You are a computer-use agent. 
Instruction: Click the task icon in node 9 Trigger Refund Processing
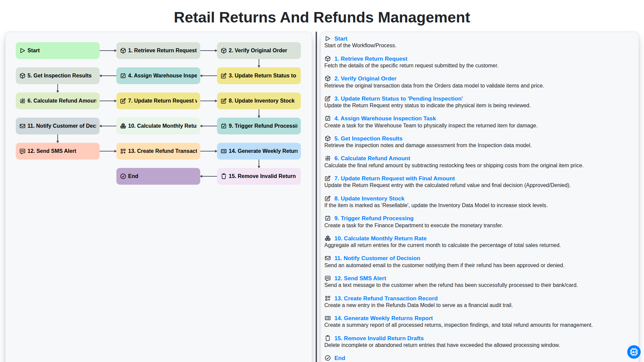(224, 126)
